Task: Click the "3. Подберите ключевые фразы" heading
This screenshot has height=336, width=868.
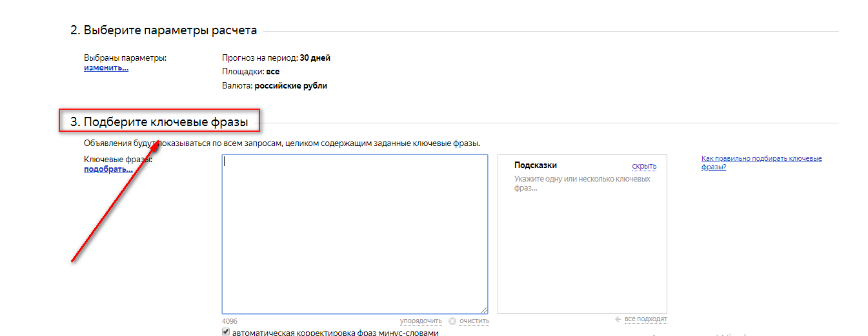Action: [159, 121]
